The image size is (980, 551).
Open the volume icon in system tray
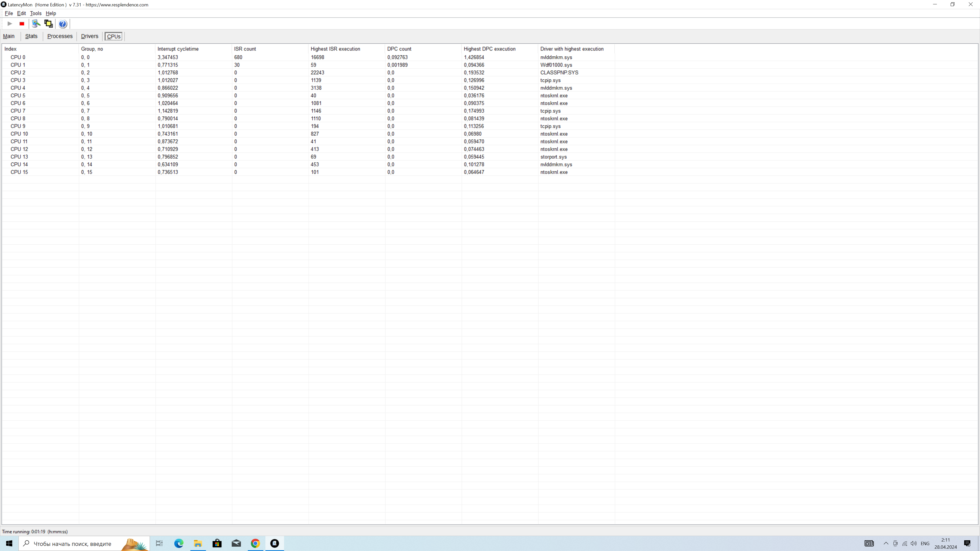pyautogui.click(x=914, y=543)
